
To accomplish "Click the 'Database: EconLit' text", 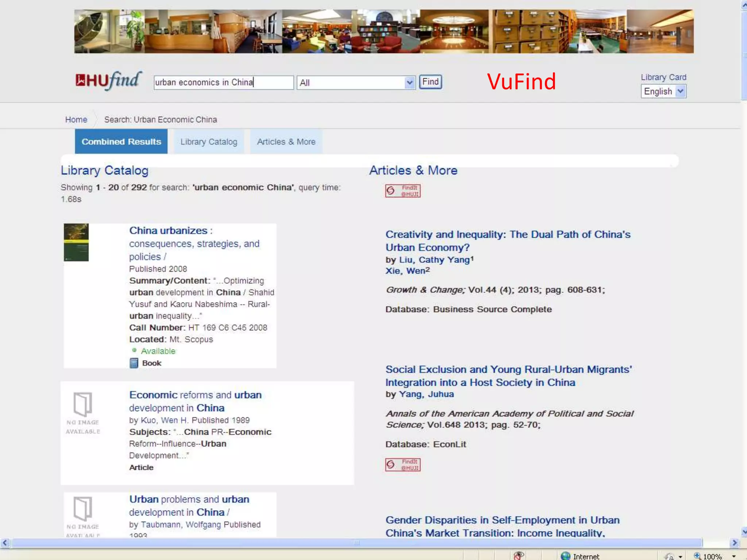I will pos(426,444).
